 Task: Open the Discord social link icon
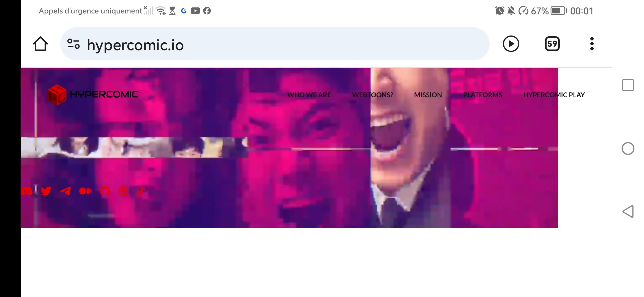click(26, 191)
